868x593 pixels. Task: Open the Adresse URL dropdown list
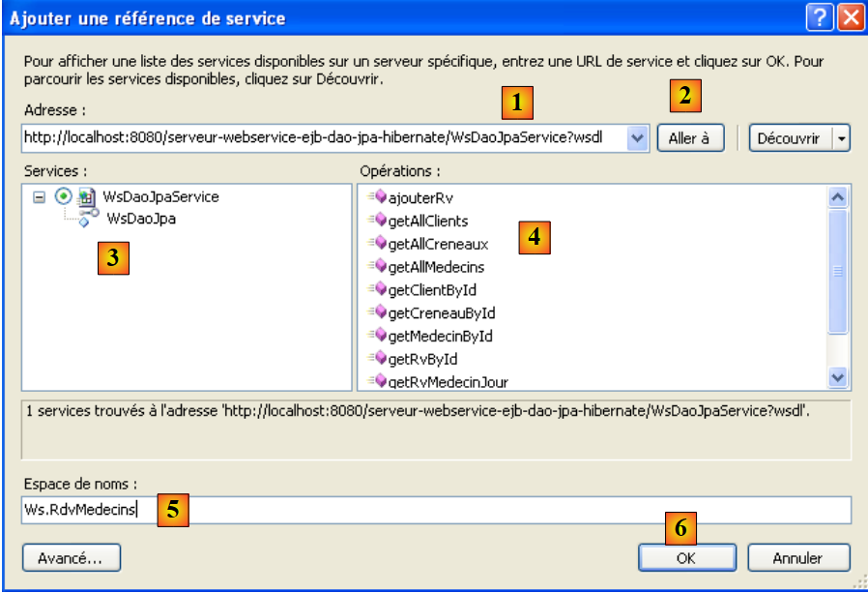(636, 138)
